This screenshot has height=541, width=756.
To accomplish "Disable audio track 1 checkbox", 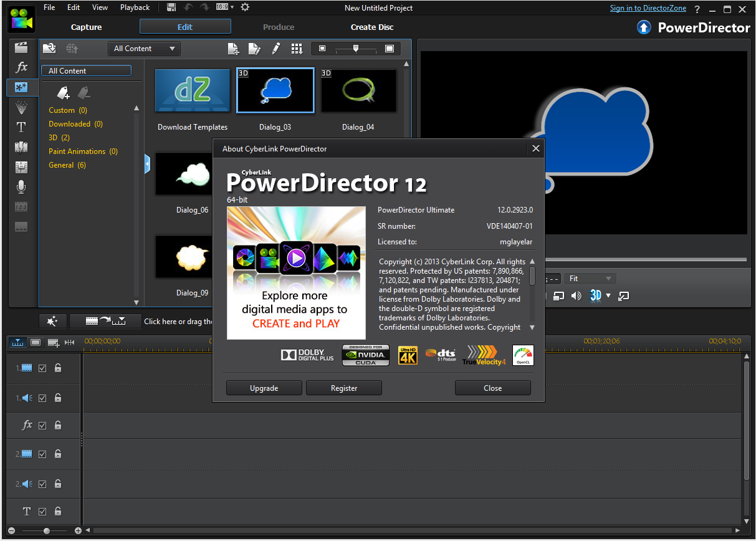I will 42,398.
